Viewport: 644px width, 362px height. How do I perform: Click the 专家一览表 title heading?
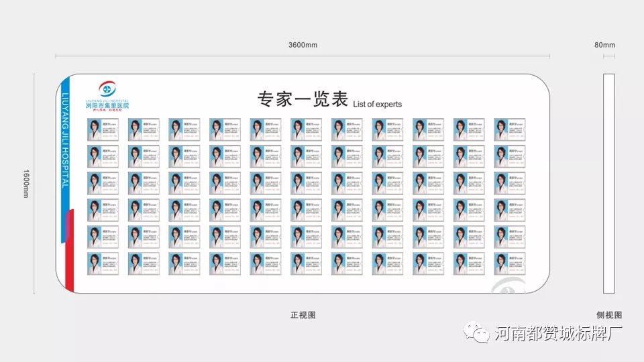[x=303, y=99]
